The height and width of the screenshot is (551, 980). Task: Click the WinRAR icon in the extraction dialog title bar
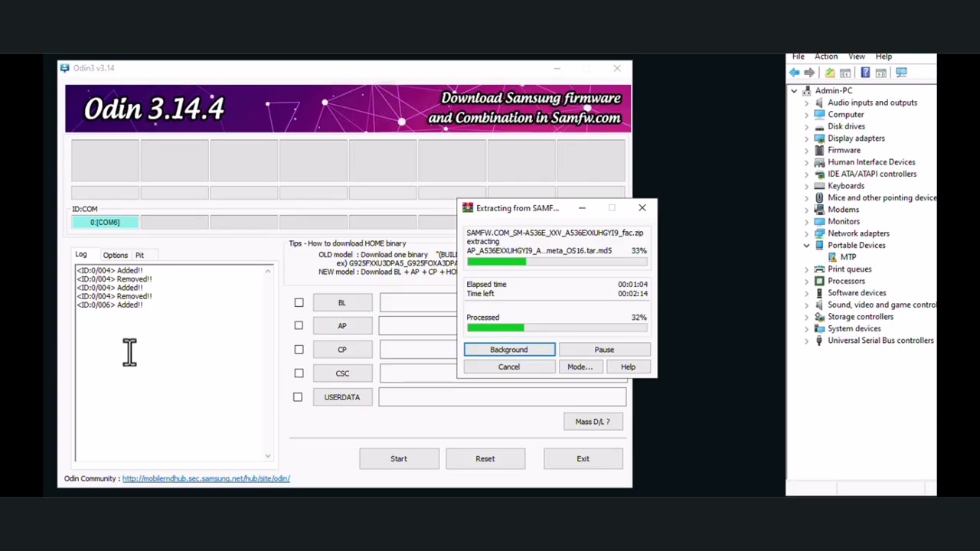467,207
